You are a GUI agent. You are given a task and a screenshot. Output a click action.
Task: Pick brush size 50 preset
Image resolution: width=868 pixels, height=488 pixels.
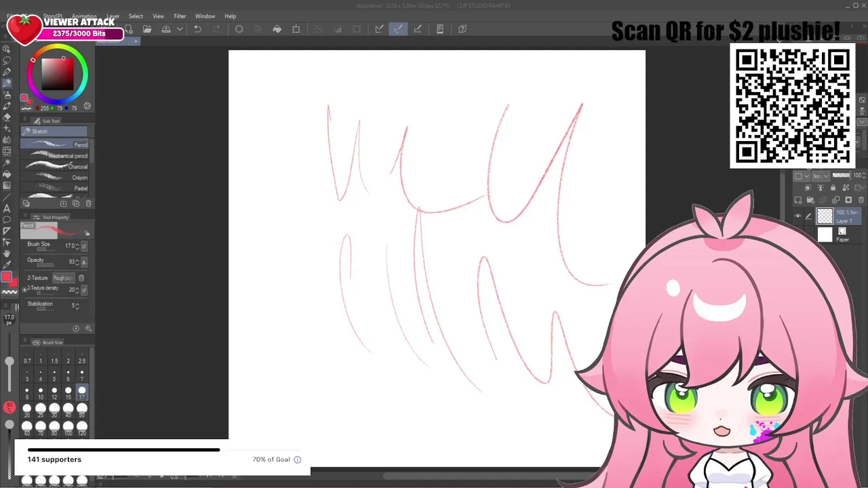82,409
